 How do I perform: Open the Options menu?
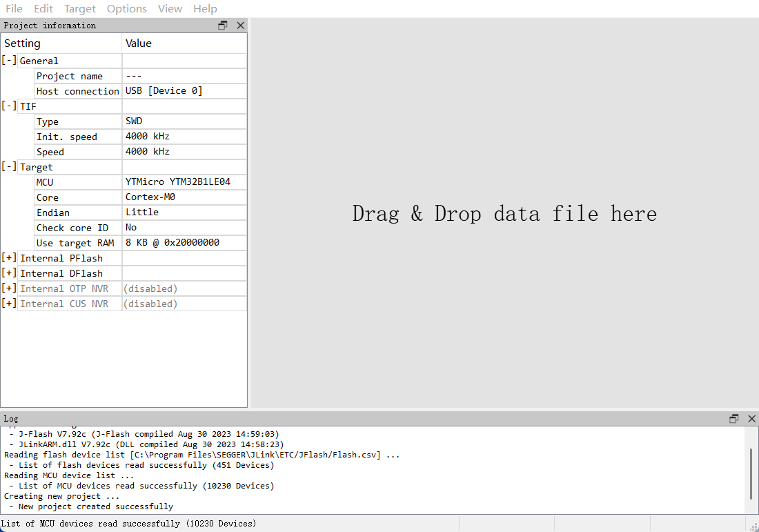coord(126,9)
